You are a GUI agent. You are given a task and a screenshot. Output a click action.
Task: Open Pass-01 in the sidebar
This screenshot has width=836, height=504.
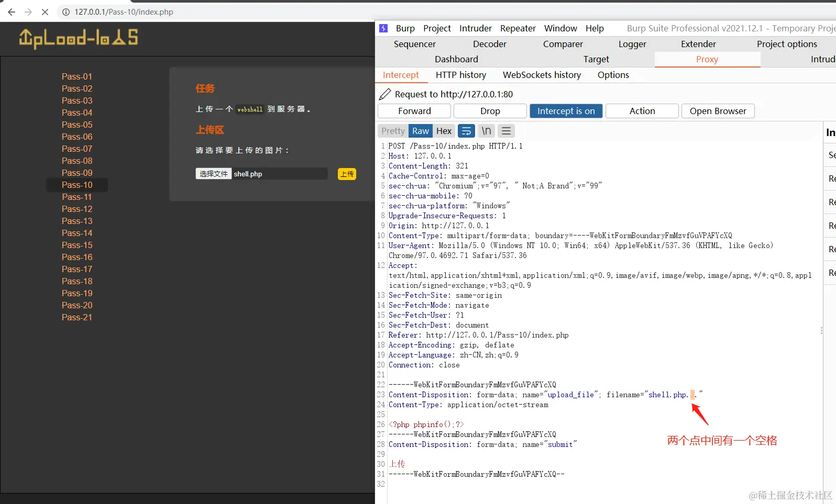point(77,76)
